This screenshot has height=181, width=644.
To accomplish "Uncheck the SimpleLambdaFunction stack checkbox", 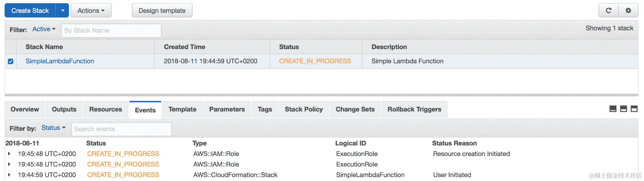I will [x=11, y=61].
